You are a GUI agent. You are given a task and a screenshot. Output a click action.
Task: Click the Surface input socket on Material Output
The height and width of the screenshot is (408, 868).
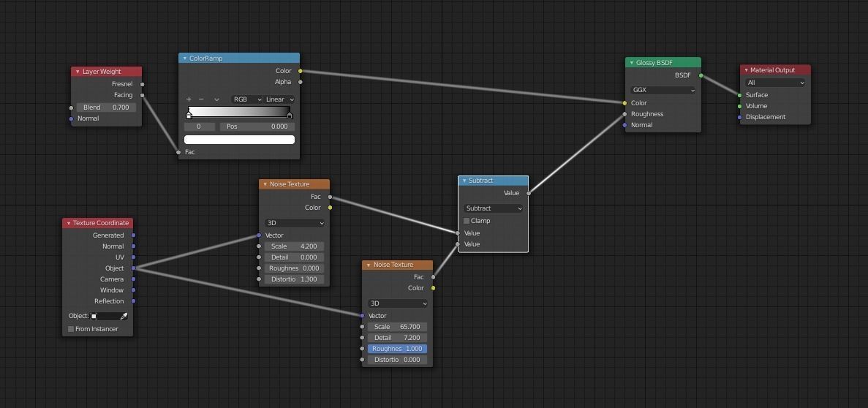[739, 95]
